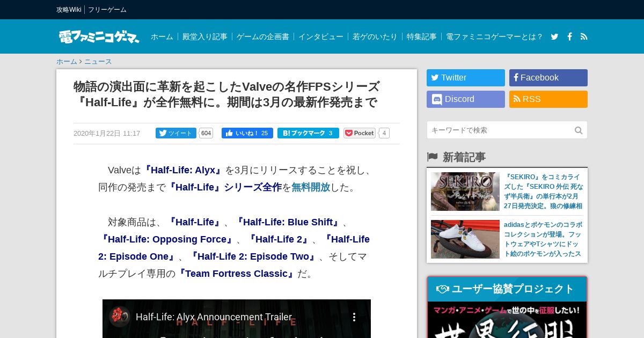
Task: Save article with Pocket button
Action: point(360,133)
